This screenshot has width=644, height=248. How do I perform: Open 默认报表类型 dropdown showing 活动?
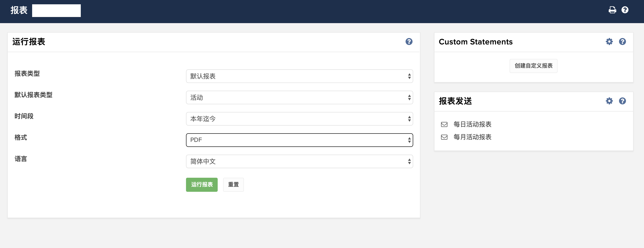click(299, 97)
